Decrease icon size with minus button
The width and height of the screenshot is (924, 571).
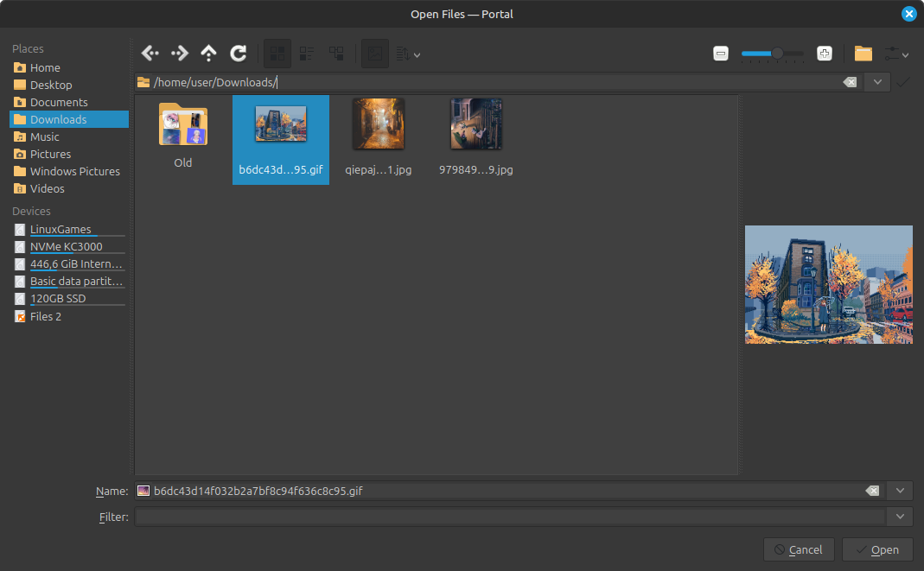tap(720, 54)
